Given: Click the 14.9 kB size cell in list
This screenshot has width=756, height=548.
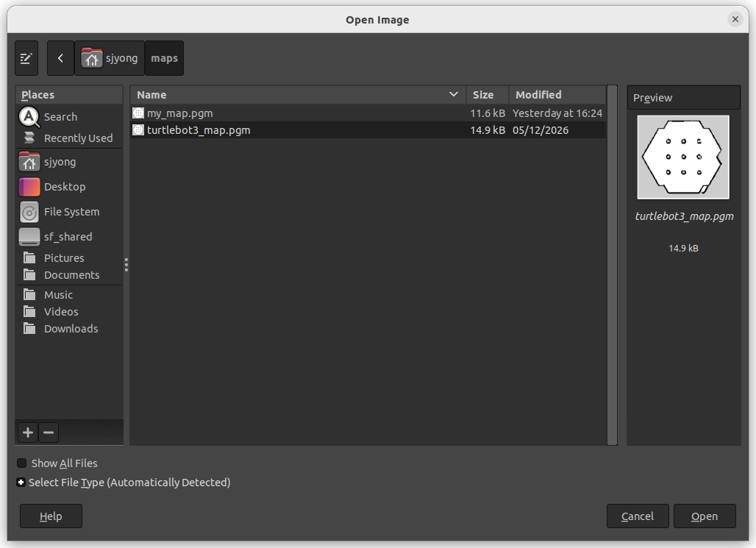Looking at the screenshot, I should click(x=488, y=130).
